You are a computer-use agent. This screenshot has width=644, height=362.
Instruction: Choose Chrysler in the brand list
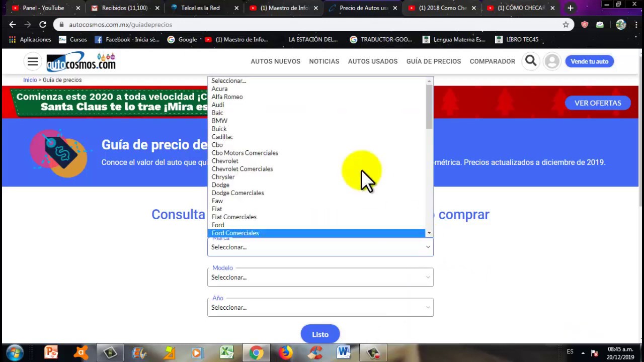(316, 177)
